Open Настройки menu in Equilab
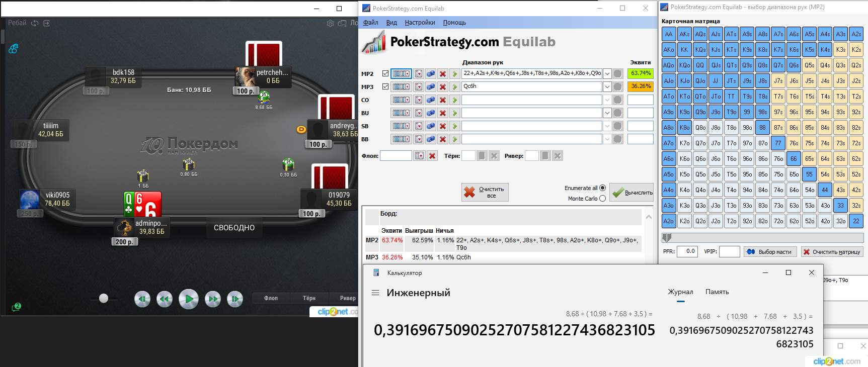 click(x=420, y=23)
